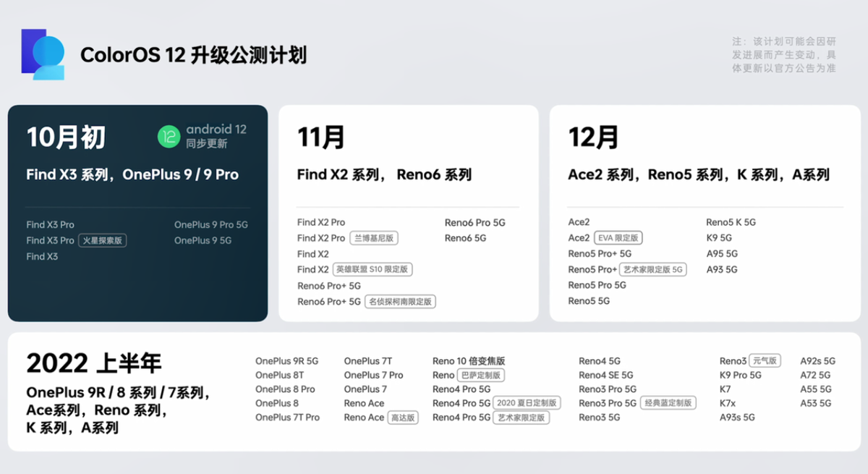The image size is (868, 474).
Task: Click the ColorOS logo icon
Action: pos(43,54)
